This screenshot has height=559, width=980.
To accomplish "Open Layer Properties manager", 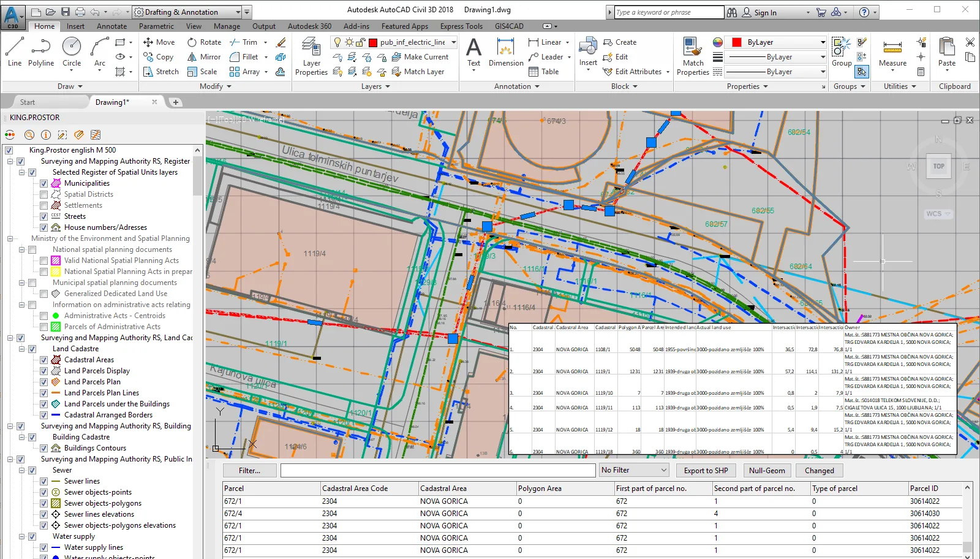I will (311, 56).
